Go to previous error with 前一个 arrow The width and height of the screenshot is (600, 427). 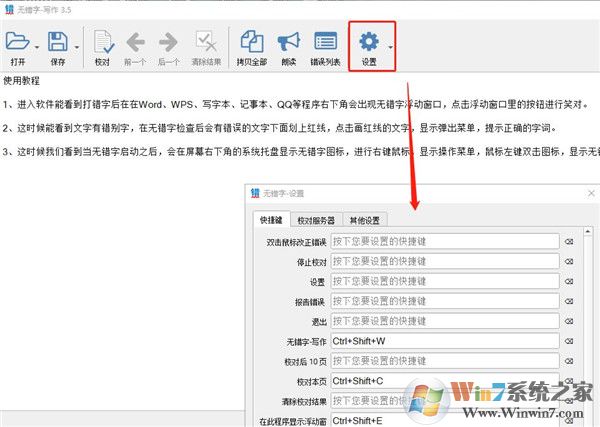point(135,42)
